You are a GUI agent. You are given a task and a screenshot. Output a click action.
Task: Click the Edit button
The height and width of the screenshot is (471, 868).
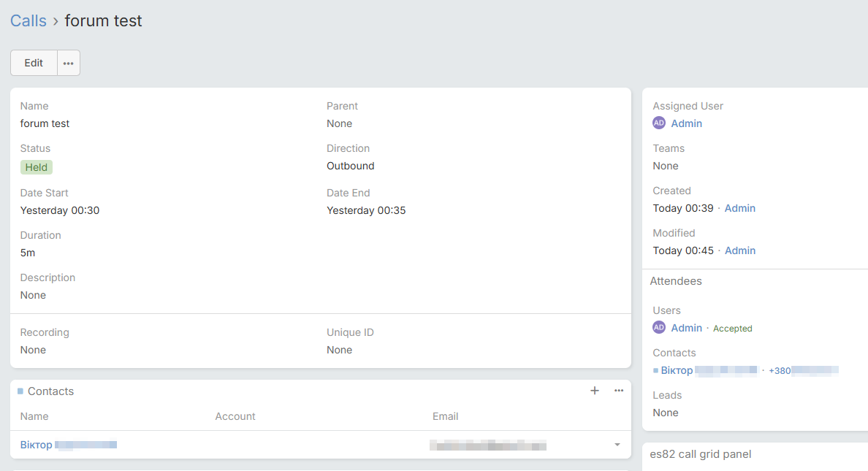click(x=34, y=63)
